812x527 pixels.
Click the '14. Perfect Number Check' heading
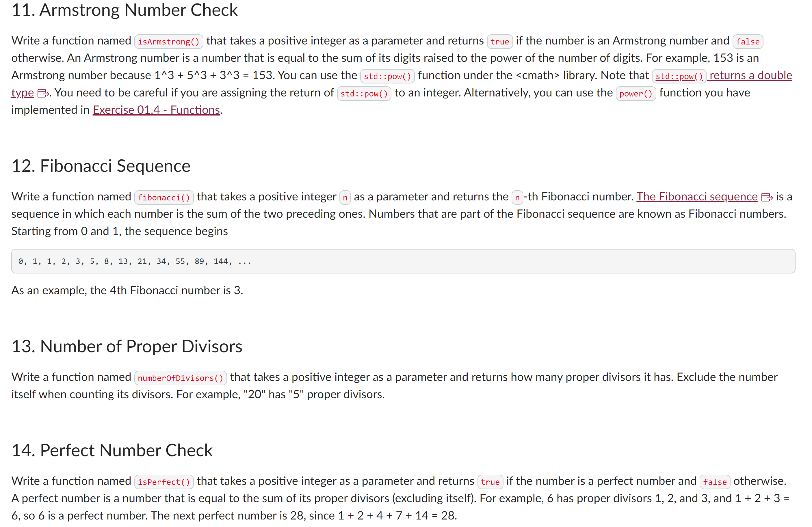point(112,450)
